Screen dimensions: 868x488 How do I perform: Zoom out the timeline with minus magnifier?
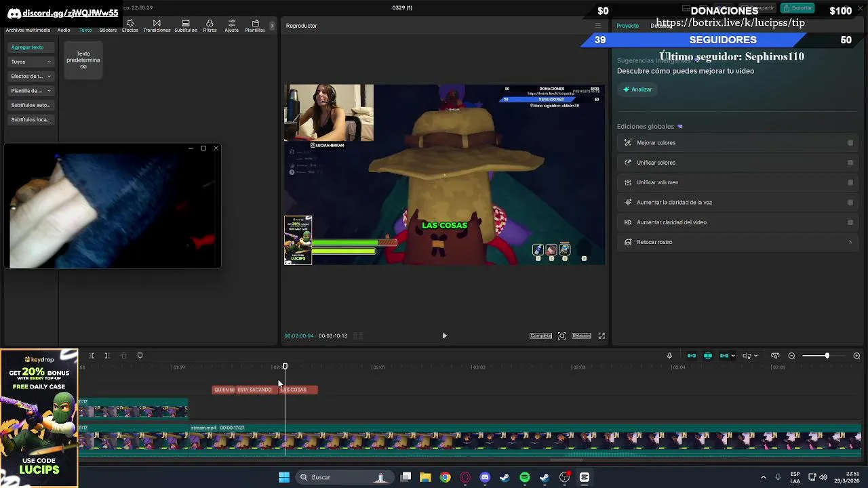coord(791,356)
